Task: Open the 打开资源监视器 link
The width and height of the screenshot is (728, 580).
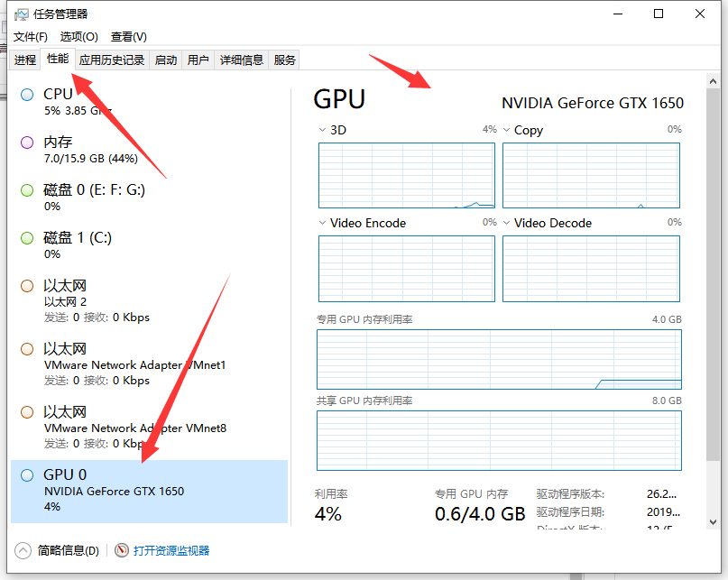Action: point(171,550)
